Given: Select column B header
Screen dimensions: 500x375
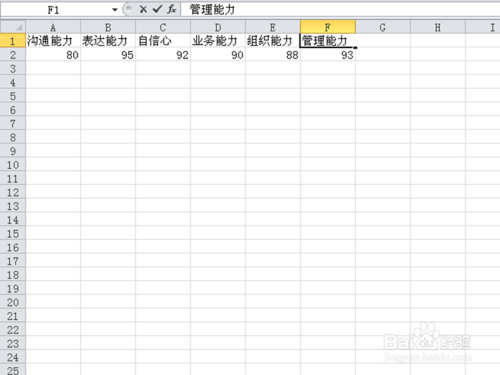Looking at the screenshot, I should [108, 27].
